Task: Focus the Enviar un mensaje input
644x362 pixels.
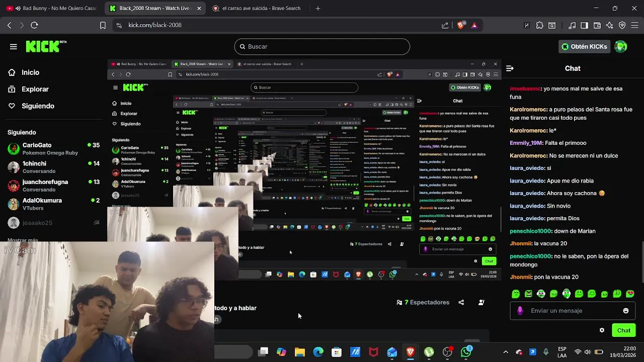Action: click(x=572, y=311)
